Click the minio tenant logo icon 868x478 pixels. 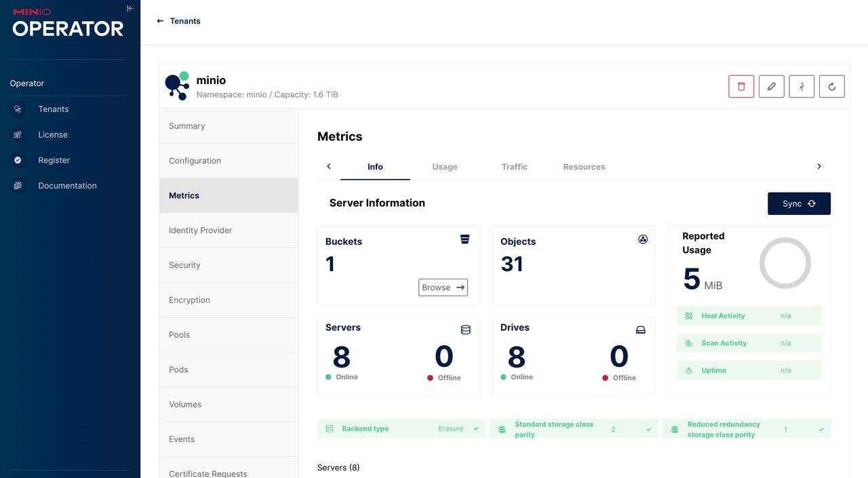(177, 86)
